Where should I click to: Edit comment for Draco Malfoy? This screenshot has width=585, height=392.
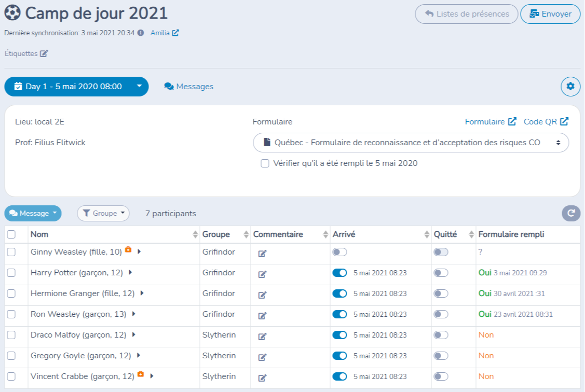point(262,337)
